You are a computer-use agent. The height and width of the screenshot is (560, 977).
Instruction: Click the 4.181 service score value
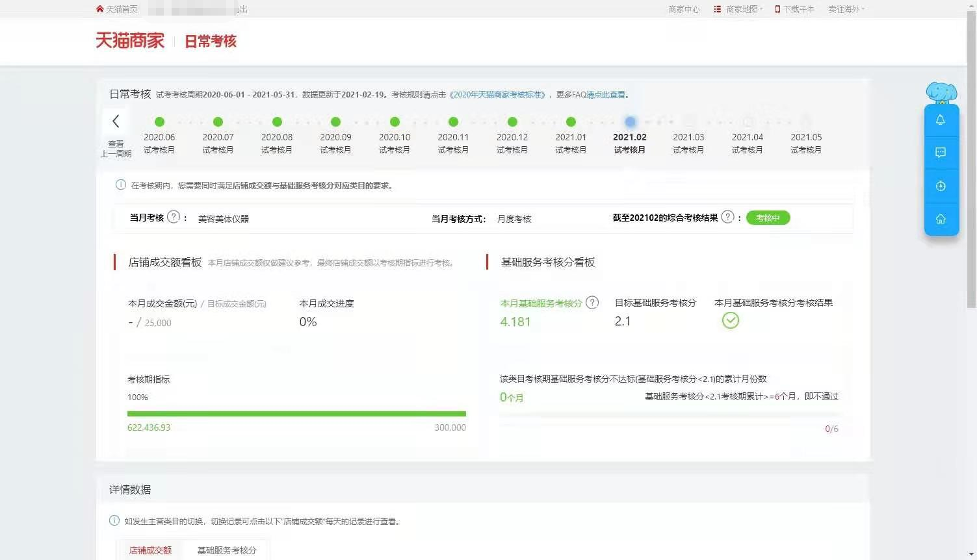coord(515,322)
